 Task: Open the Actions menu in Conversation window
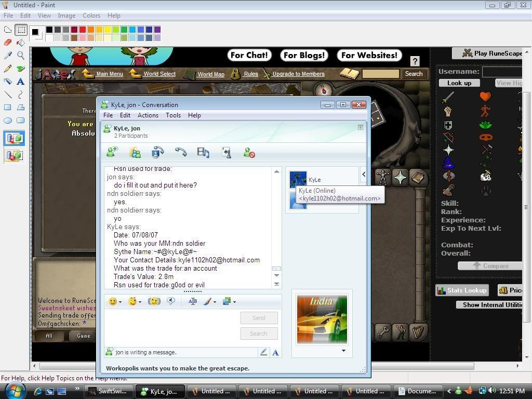[x=148, y=115]
